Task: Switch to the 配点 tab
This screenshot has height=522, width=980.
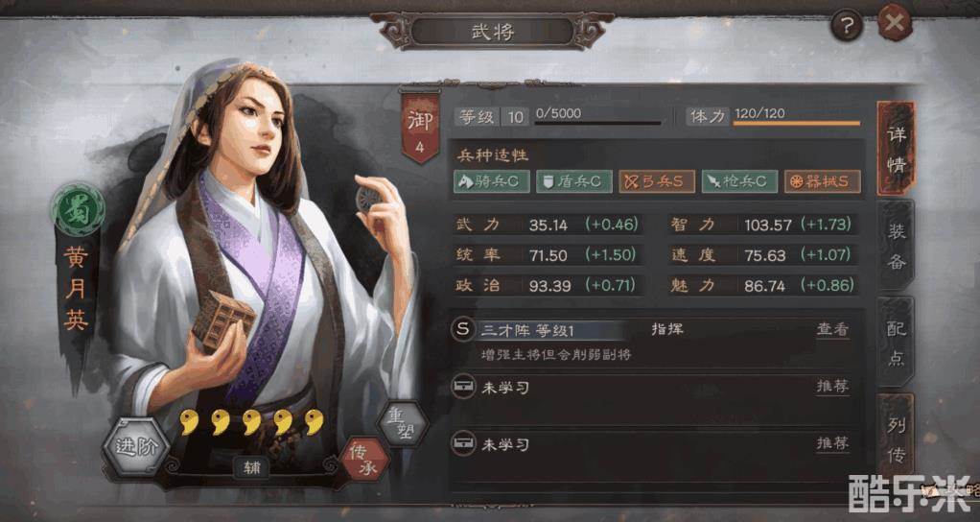Action: click(897, 343)
